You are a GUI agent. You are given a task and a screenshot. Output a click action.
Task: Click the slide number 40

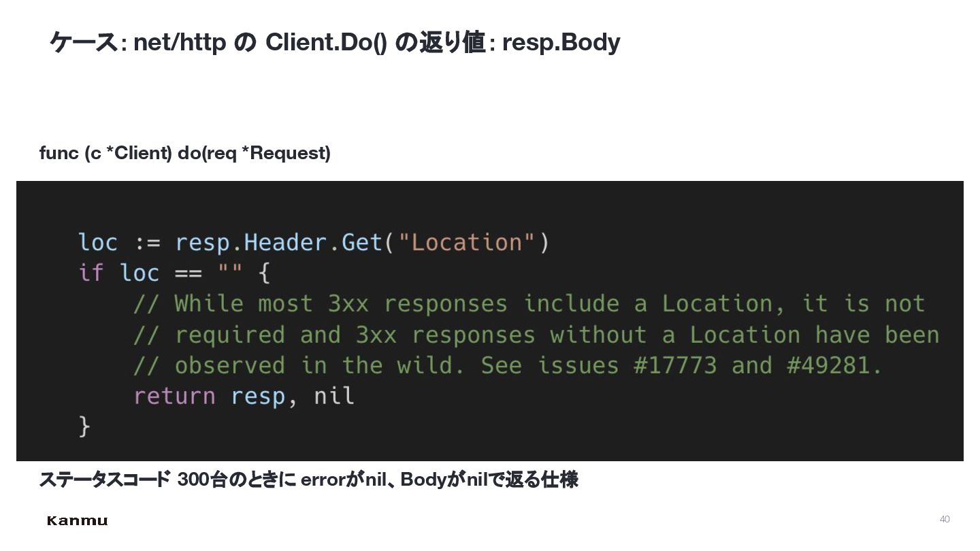(945, 519)
